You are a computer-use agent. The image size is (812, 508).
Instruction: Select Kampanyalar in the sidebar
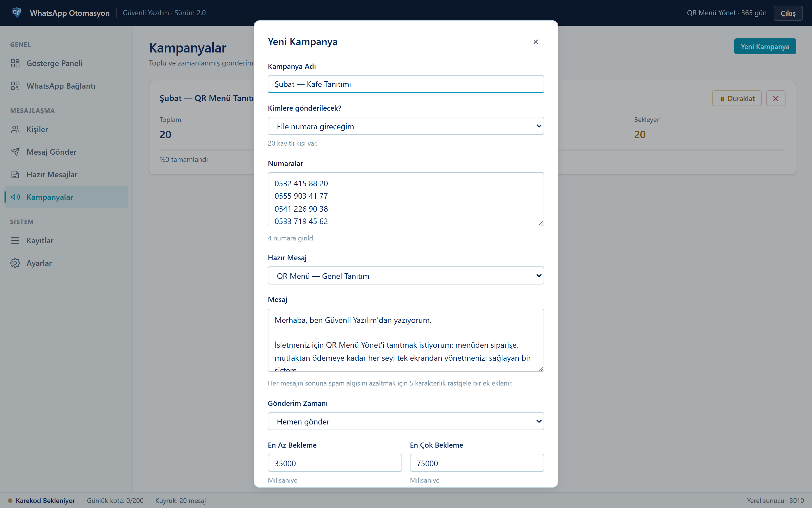[x=66, y=197]
